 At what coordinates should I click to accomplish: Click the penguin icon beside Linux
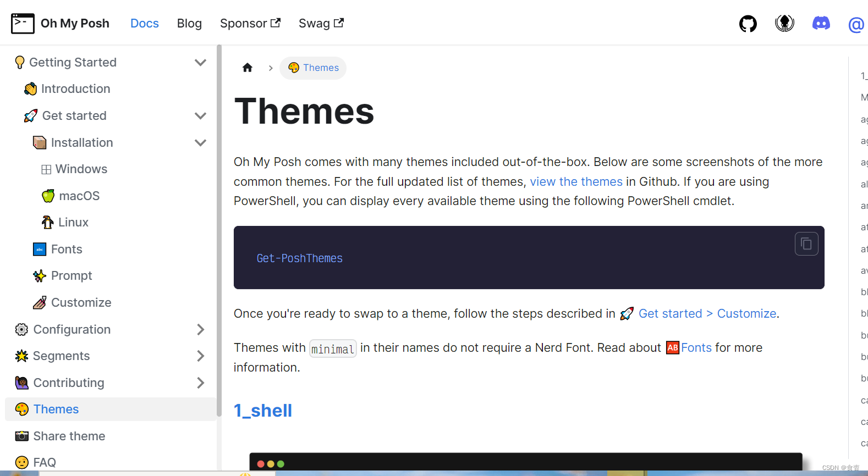(x=48, y=222)
